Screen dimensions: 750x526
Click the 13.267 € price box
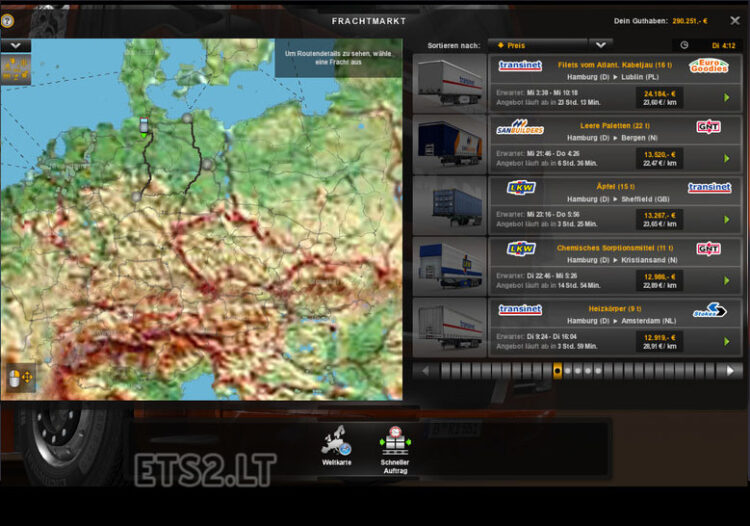[x=660, y=219]
